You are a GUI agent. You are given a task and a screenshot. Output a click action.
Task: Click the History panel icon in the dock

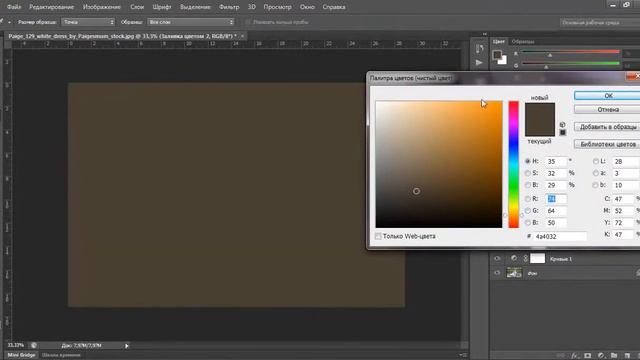(480, 49)
